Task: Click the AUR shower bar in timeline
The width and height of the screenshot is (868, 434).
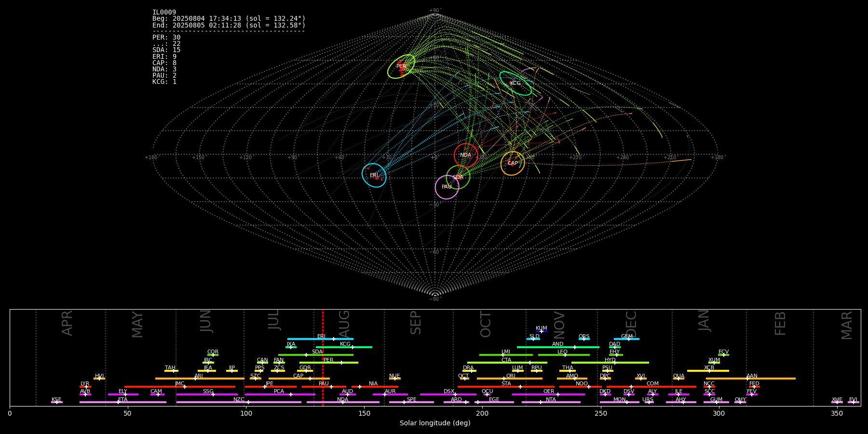Action: 390,394
